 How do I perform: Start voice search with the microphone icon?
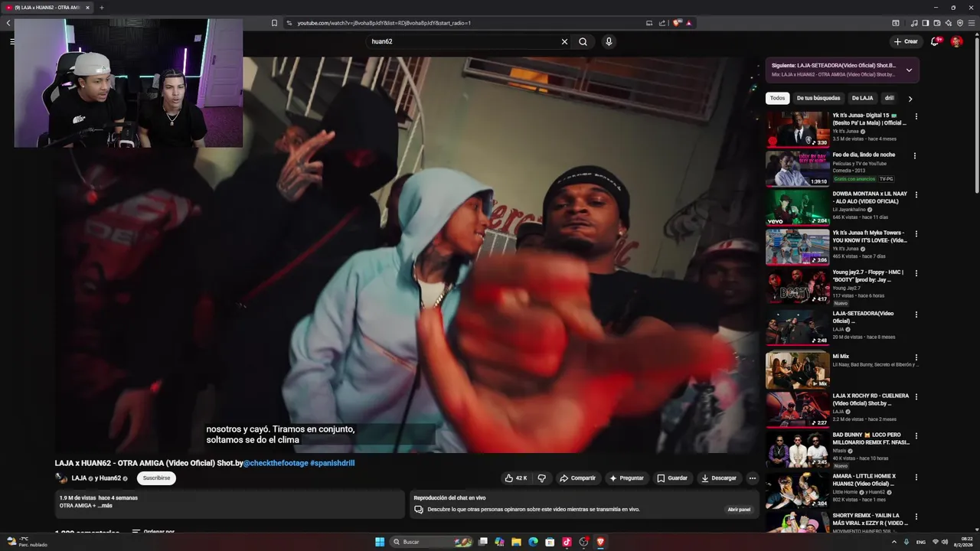[609, 41]
